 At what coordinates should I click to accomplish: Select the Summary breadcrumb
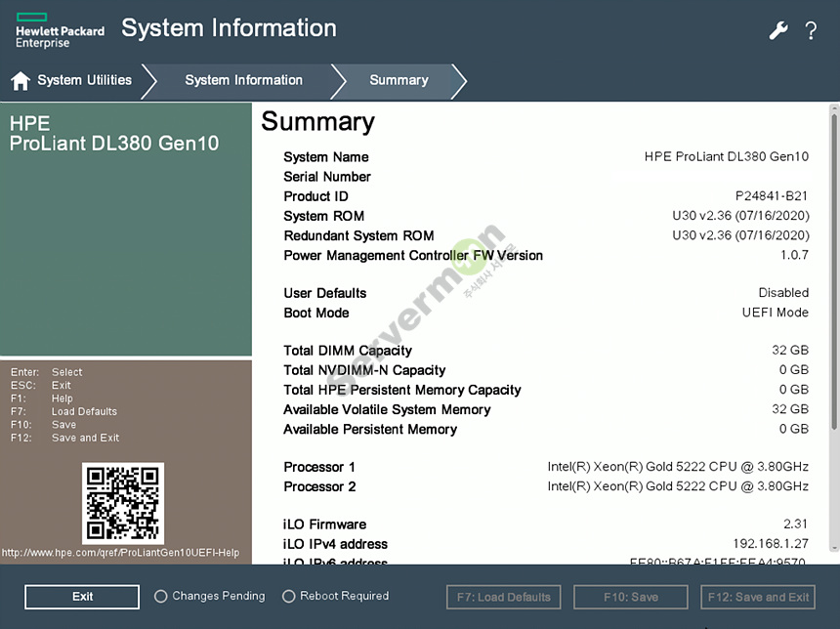point(399,80)
